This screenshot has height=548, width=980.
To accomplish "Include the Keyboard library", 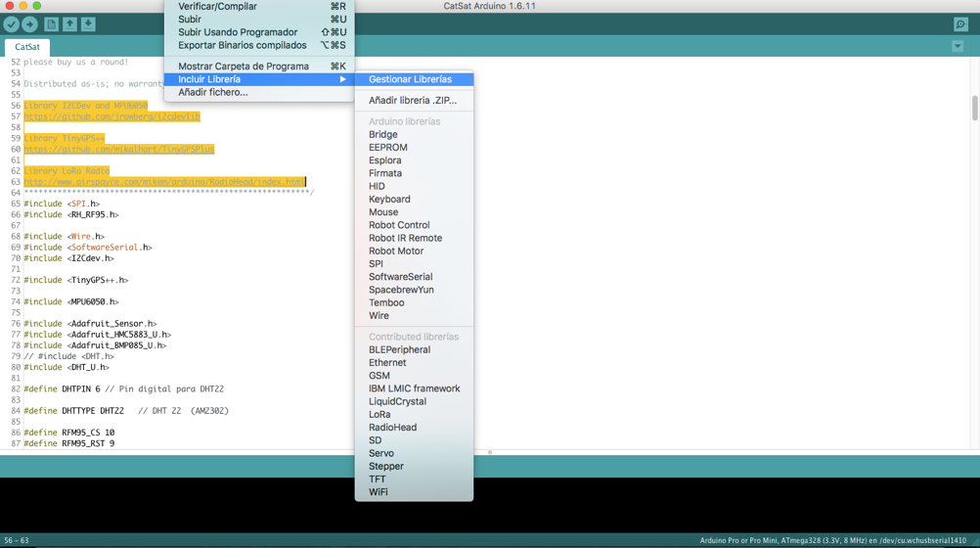I will click(414, 200).
